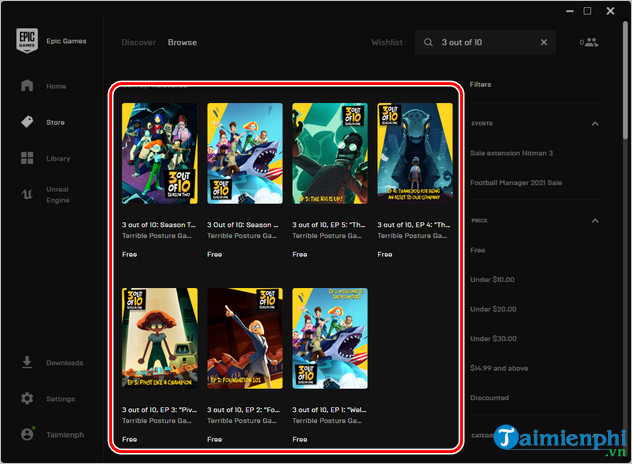The width and height of the screenshot is (632, 464).
Task: Collapse the Events filter section
Action: click(595, 124)
